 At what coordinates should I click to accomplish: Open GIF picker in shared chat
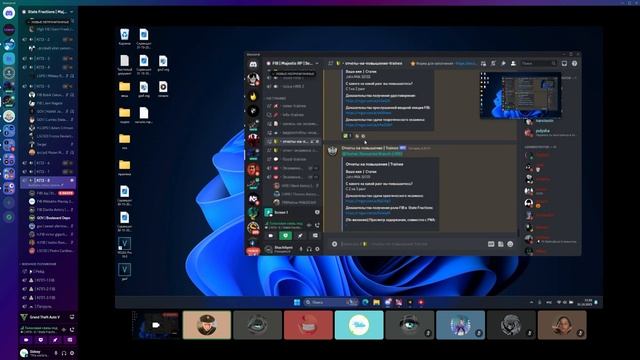tap(491, 244)
